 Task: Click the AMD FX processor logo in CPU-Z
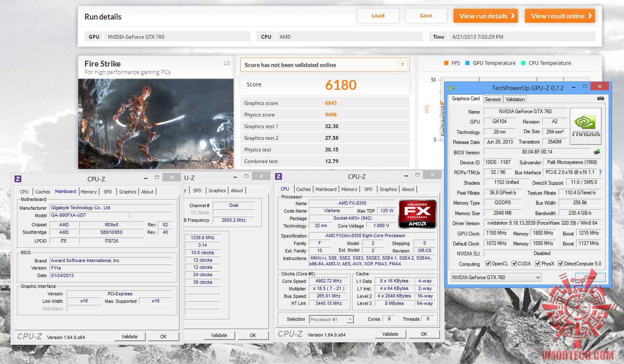coord(417,214)
